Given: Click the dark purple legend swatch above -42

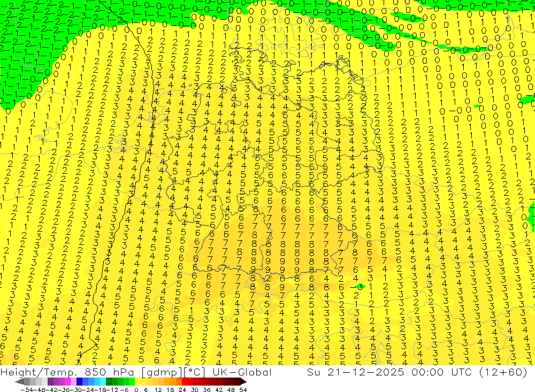Looking at the screenshot, I should click(50, 382).
